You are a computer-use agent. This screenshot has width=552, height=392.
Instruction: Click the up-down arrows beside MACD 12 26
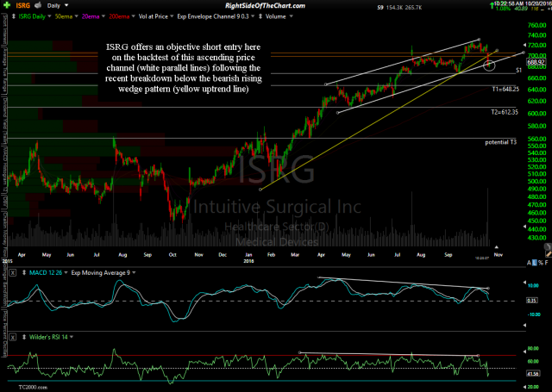(x=24, y=273)
